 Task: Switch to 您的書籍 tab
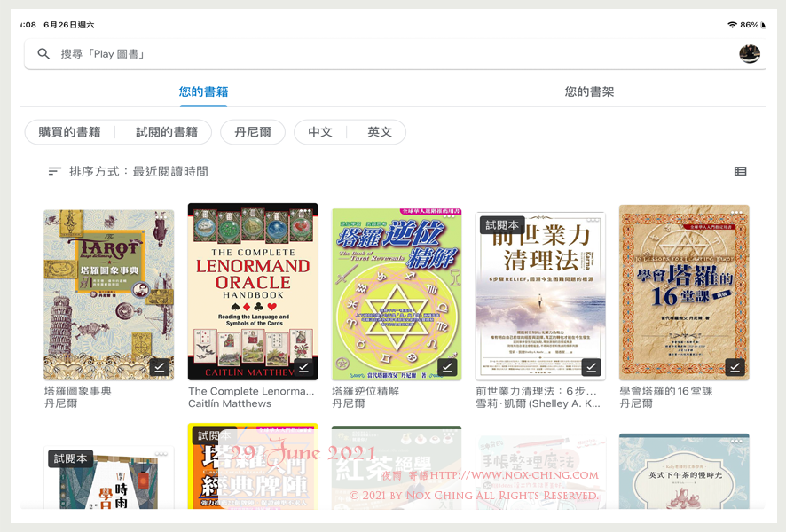click(203, 91)
